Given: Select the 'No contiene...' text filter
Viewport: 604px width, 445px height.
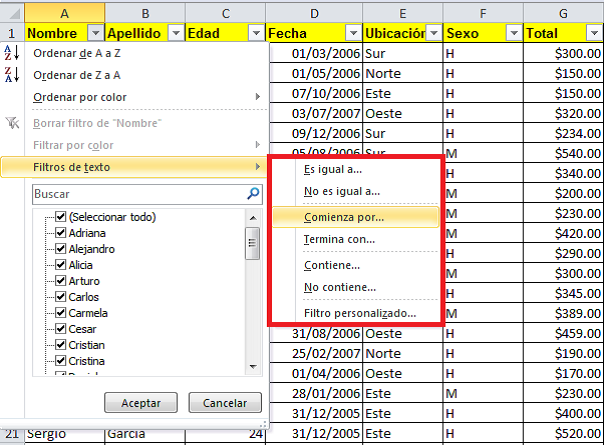Looking at the screenshot, I should tap(340, 288).
